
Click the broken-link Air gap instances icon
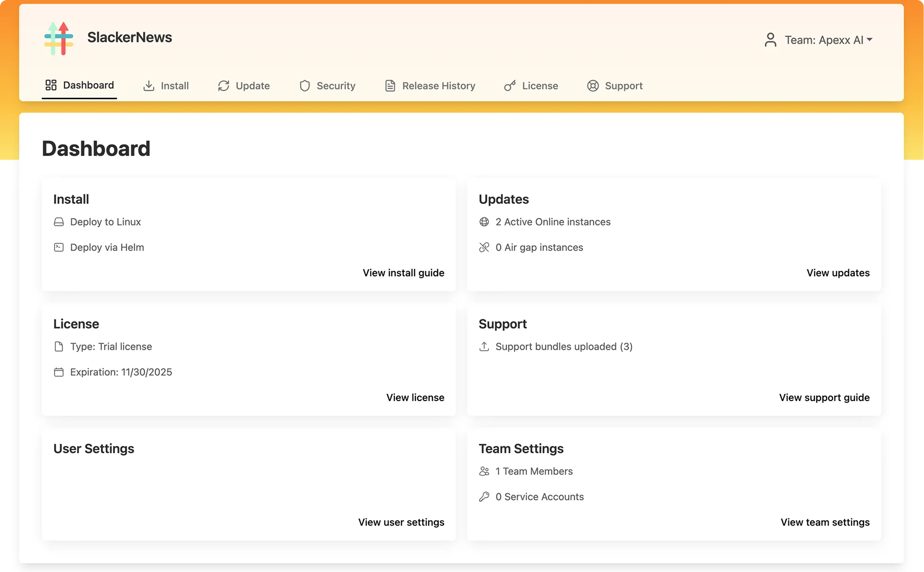484,247
